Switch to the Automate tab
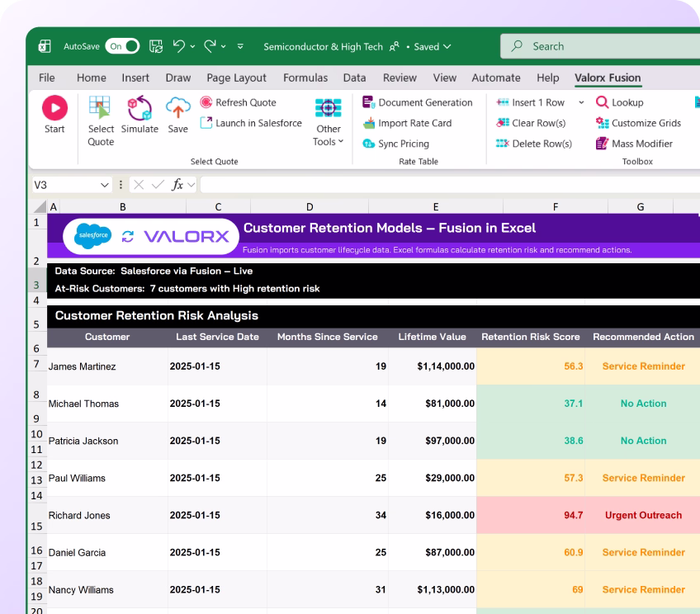Viewport: 700px width, 614px height. [x=496, y=78]
